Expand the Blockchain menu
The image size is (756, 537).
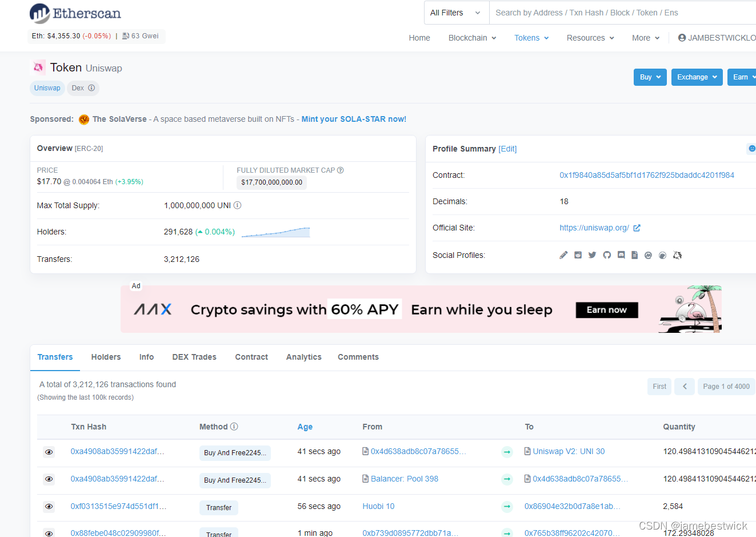pyautogui.click(x=472, y=38)
